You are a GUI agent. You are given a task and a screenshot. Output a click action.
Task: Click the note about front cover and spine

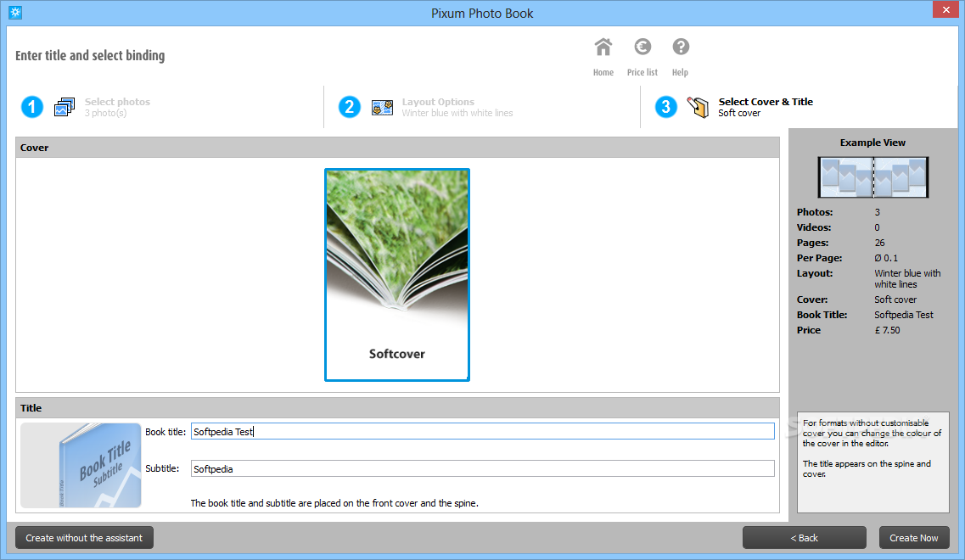[x=334, y=503]
